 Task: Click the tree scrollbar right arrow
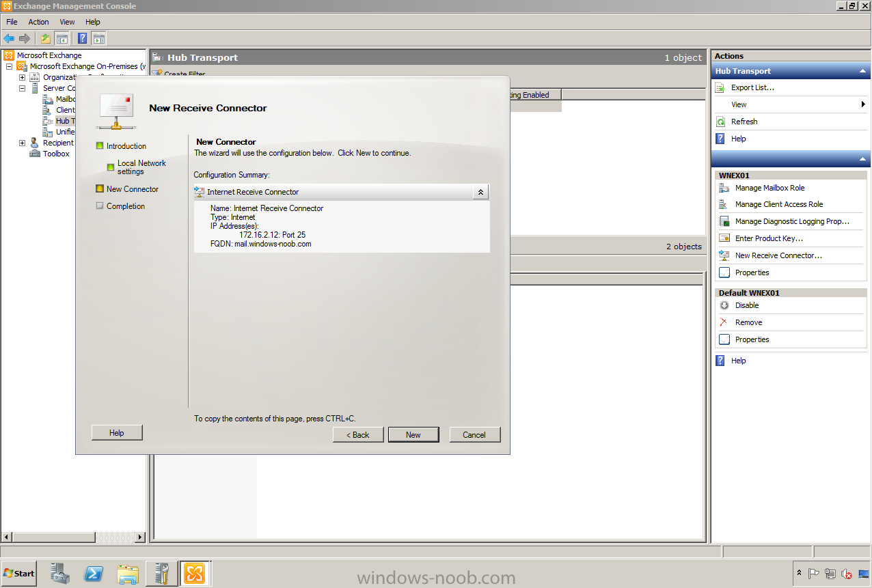pos(141,537)
